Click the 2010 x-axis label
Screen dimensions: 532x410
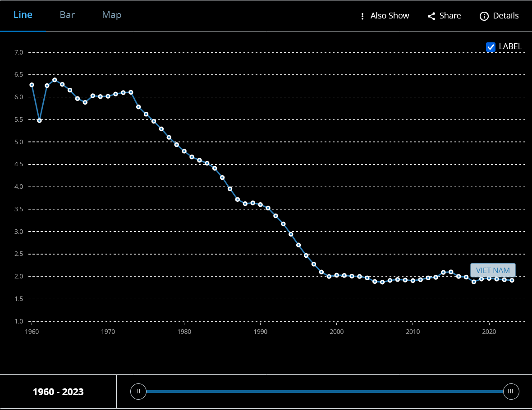[x=413, y=332]
